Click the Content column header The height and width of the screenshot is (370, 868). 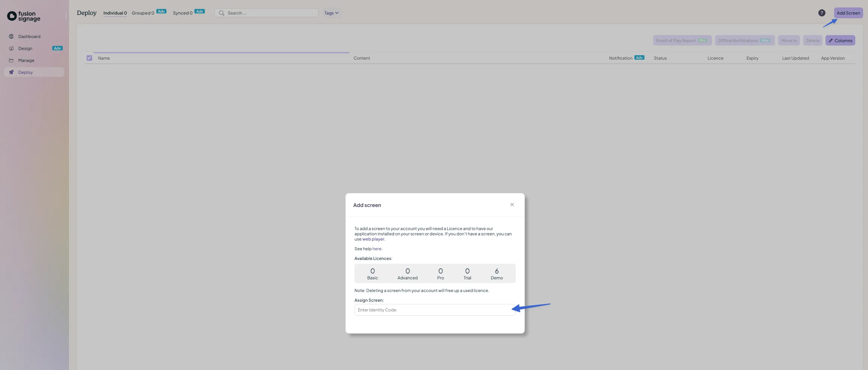pos(362,58)
